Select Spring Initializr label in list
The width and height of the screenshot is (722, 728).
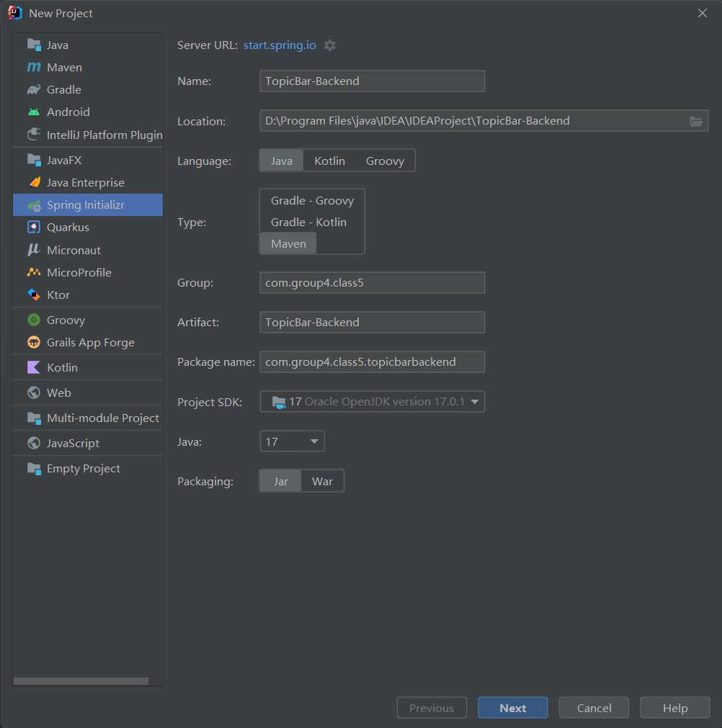(86, 205)
